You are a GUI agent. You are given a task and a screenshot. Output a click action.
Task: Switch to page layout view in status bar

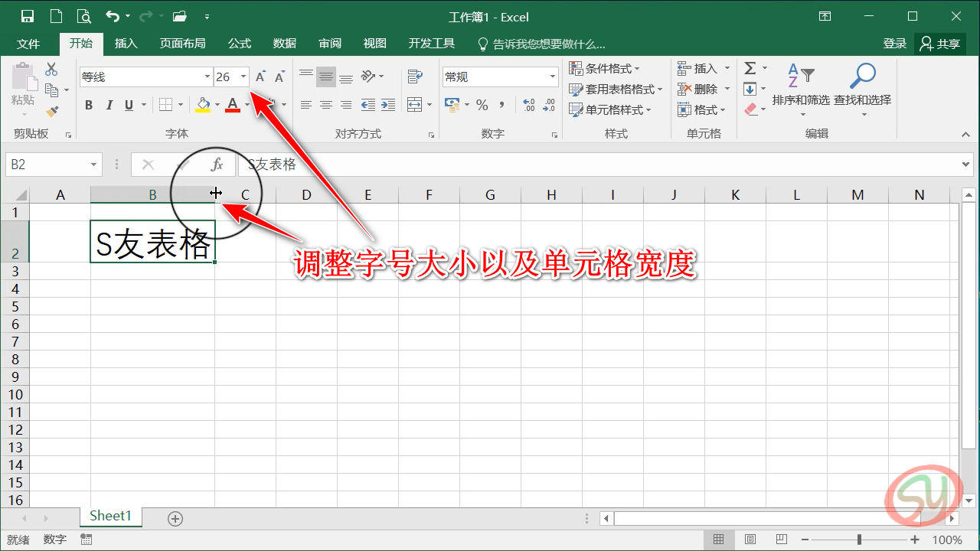(x=750, y=540)
